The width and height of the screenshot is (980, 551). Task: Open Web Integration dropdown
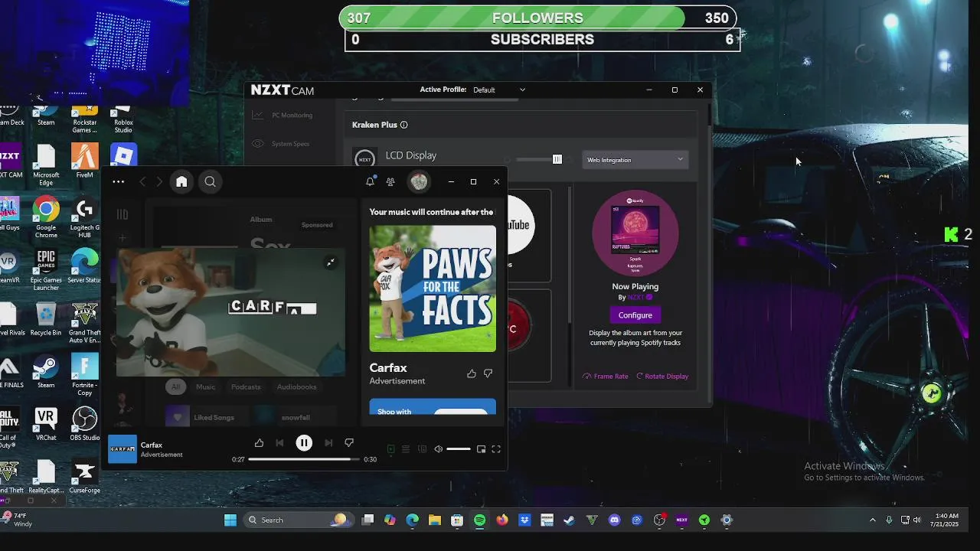[635, 160]
